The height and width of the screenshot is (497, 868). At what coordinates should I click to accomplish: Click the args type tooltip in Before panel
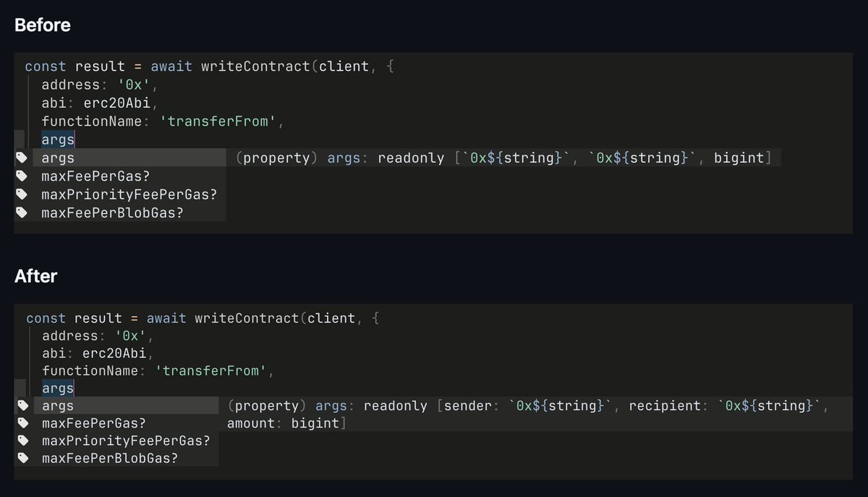coord(503,158)
